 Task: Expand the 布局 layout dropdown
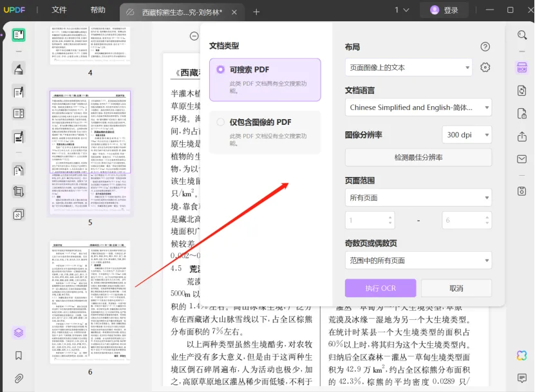coord(408,68)
